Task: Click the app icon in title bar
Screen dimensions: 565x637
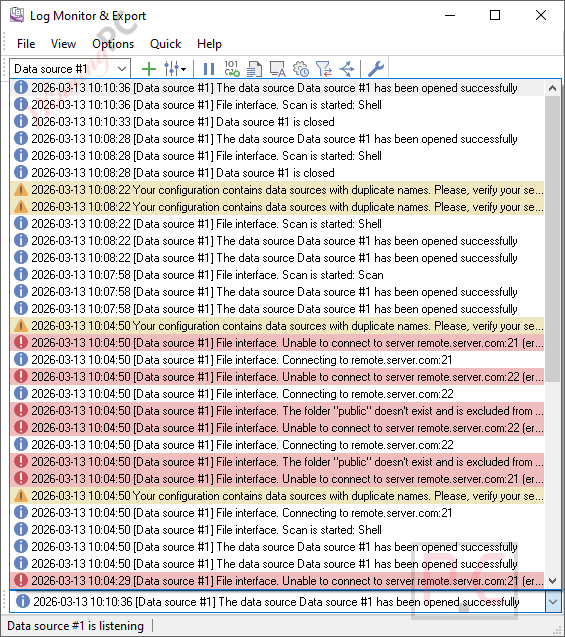Action: click(17, 15)
